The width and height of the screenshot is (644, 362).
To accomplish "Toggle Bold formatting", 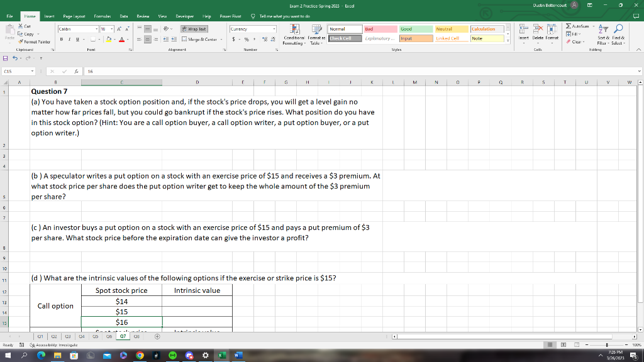I will pos(61,40).
